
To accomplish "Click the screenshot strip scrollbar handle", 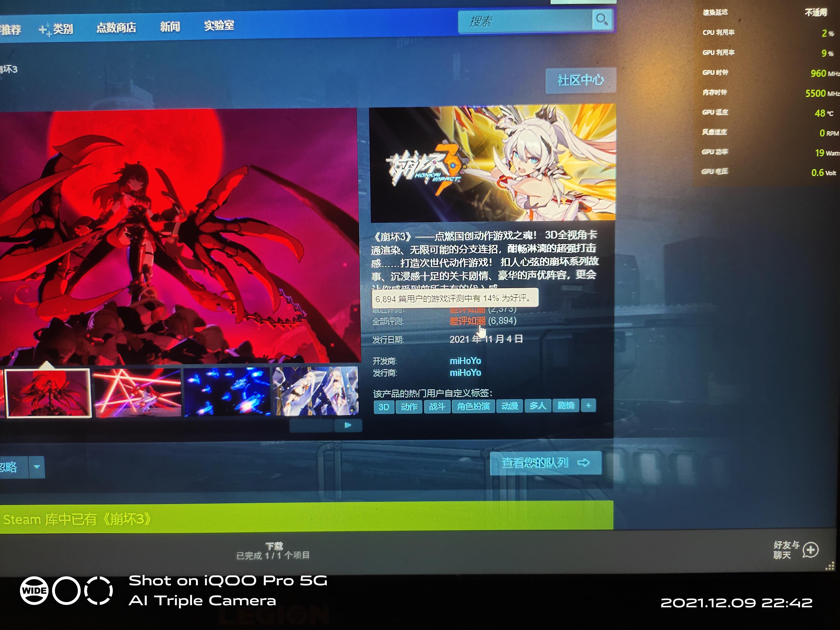I will [311, 426].
